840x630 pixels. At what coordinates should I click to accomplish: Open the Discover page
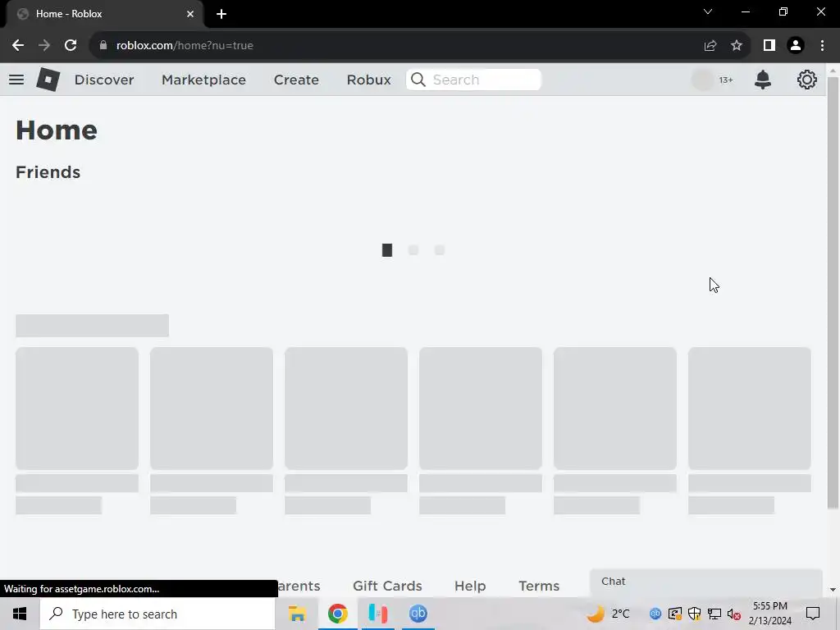click(x=104, y=80)
